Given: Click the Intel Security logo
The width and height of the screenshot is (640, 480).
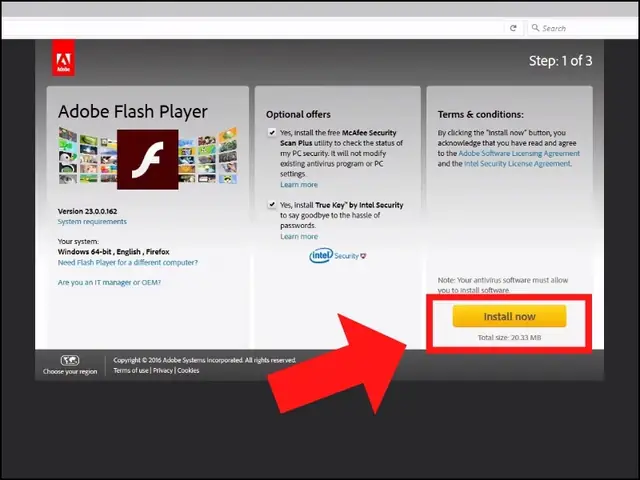Looking at the screenshot, I should click(338, 256).
